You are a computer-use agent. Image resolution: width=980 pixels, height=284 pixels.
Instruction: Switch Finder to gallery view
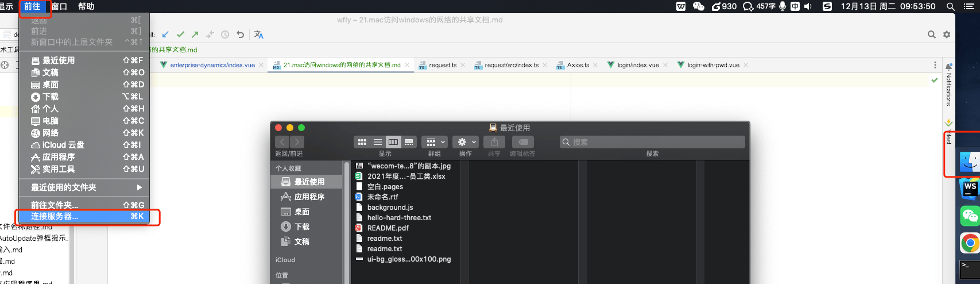(409, 142)
